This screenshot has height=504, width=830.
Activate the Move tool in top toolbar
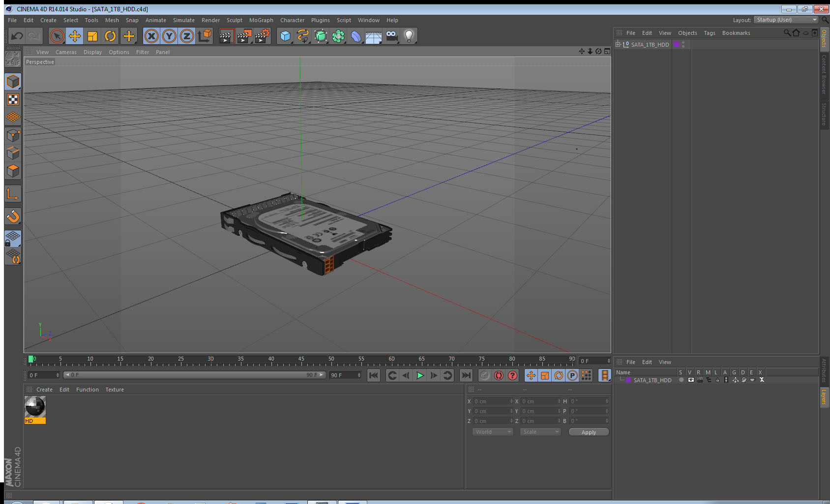click(75, 36)
